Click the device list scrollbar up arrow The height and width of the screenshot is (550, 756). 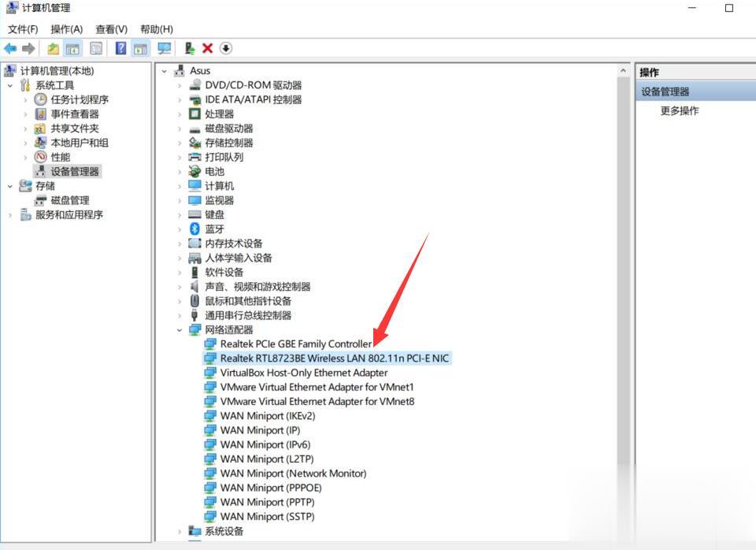point(623,71)
